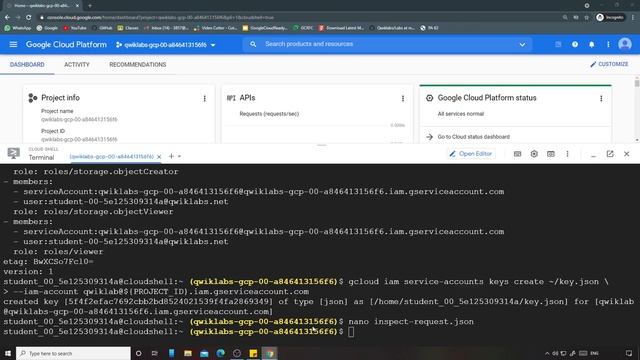
Task: Open the Mail app on the taskbar
Action: pyautogui.click(x=204, y=353)
